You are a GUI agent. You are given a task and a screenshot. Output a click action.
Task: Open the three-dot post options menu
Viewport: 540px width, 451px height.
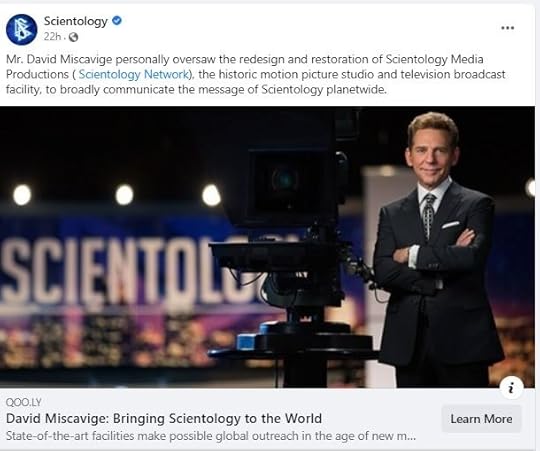pyautogui.click(x=507, y=28)
